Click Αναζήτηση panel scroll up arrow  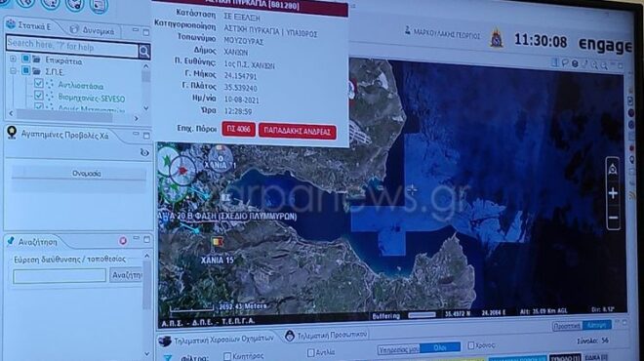pos(146,256)
